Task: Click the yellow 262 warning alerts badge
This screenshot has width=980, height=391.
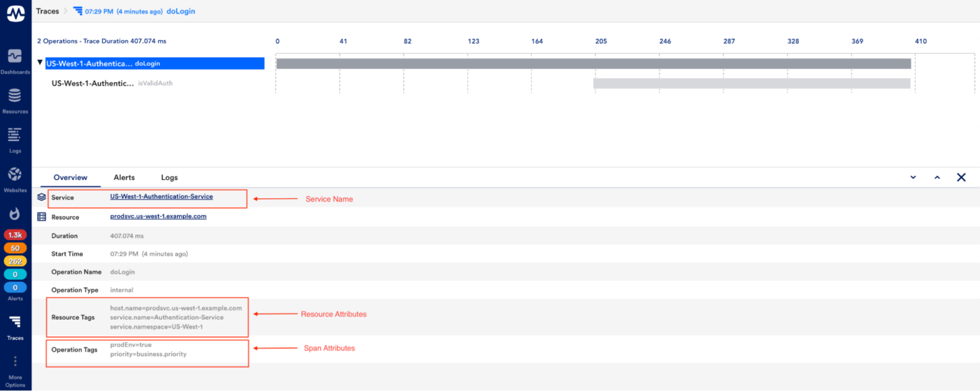Action: pyautogui.click(x=15, y=261)
